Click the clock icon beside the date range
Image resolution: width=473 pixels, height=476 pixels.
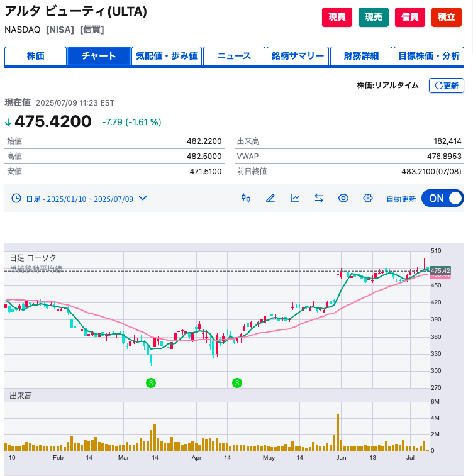16,199
